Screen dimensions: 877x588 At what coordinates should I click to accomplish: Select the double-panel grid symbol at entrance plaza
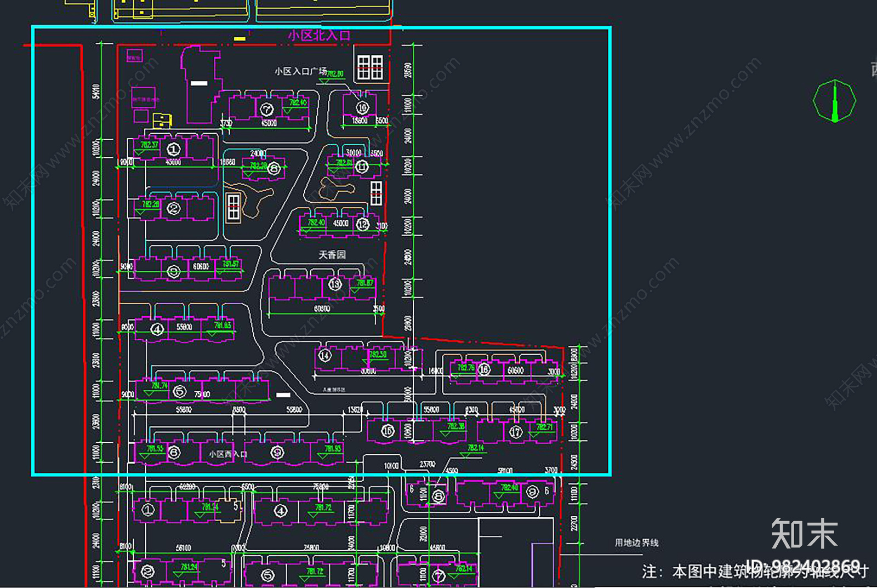[370, 67]
